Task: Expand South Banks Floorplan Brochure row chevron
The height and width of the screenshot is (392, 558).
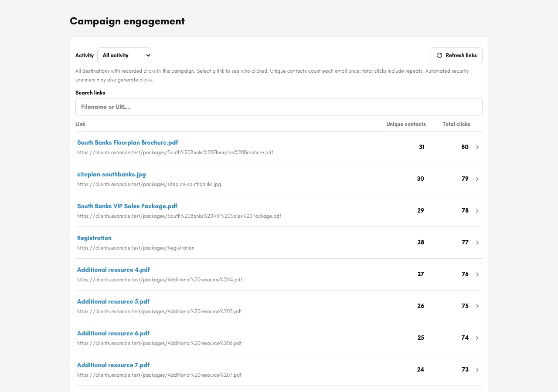Action: (x=477, y=147)
